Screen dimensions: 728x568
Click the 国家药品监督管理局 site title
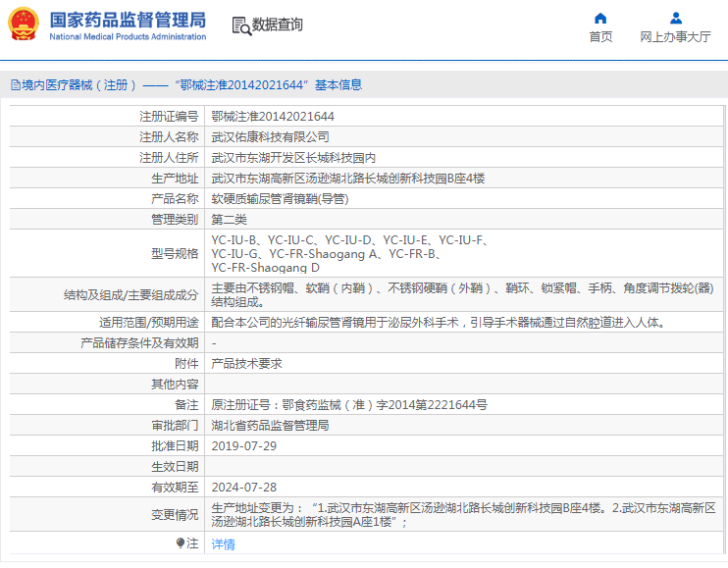[x=128, y=20]
